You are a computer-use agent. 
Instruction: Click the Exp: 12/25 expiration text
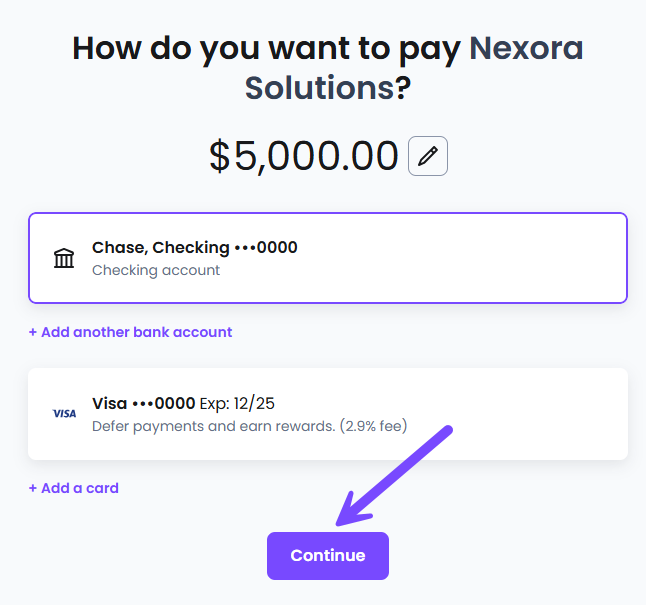click(237, 404)
